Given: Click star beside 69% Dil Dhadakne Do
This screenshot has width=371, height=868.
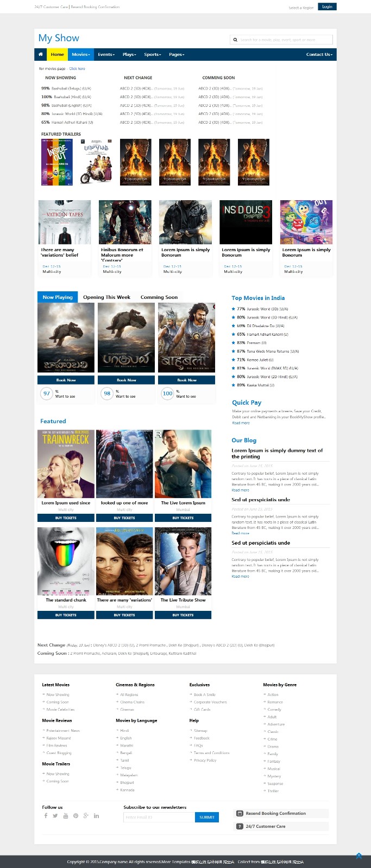Looking at the screenshot, I should coord(234,325).
